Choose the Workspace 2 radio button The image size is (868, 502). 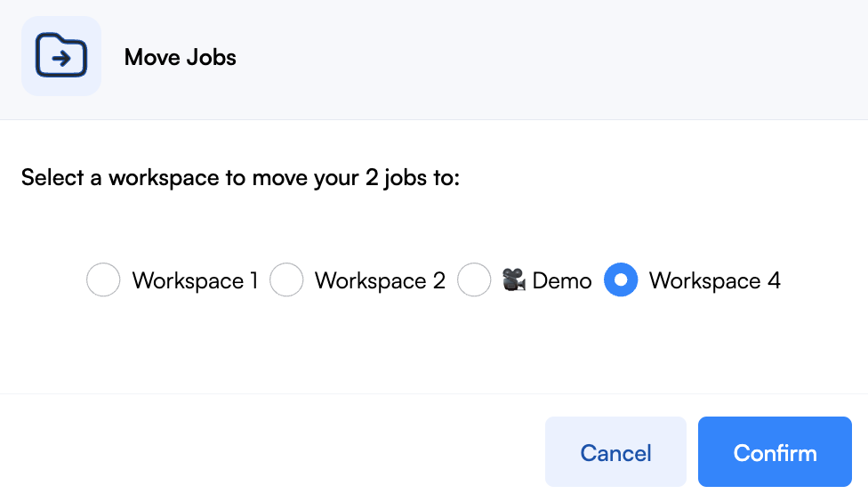[x=286, y=279]
